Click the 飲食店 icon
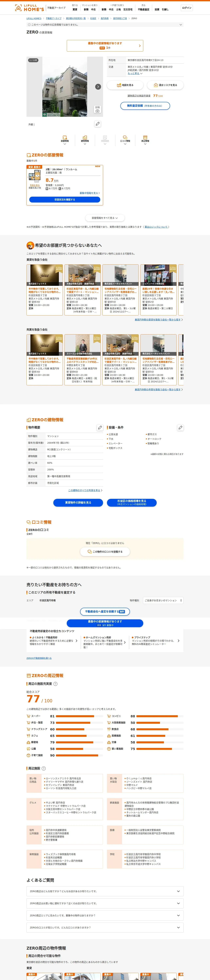The image size is (210, 980). coord(109,729)
